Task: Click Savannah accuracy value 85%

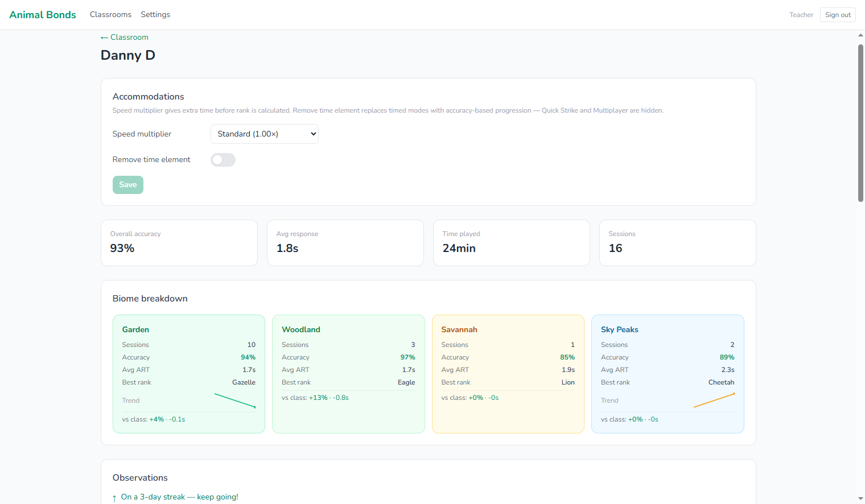Action: tap(567, 357)
